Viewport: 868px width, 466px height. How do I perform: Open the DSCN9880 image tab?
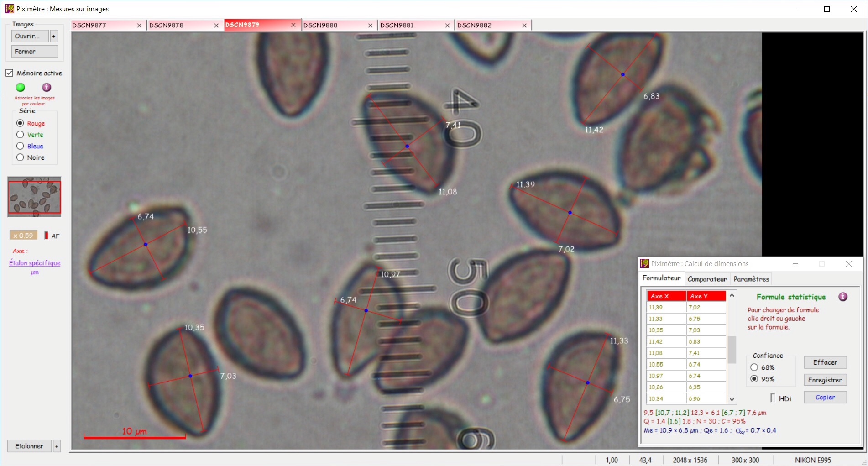320,26
